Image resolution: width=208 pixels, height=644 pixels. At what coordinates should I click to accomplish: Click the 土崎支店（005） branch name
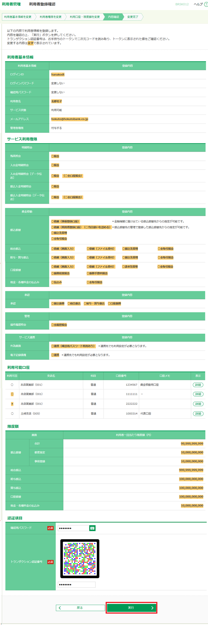click(30, 414)
